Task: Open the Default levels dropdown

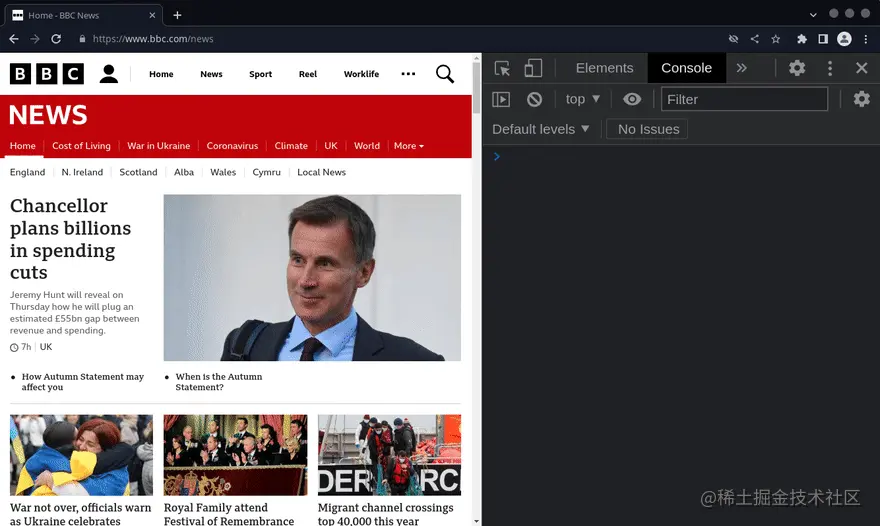Action: [541, 129]
